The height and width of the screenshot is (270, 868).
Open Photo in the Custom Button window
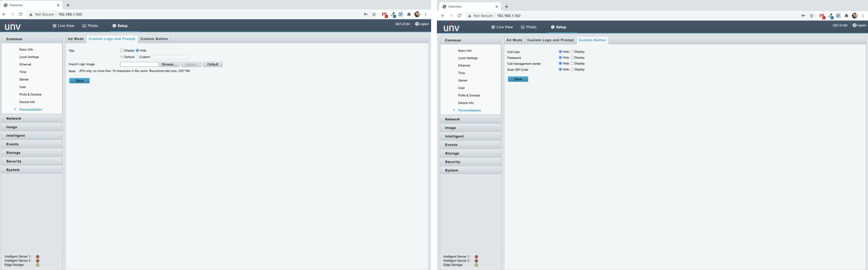pos(528,27)
